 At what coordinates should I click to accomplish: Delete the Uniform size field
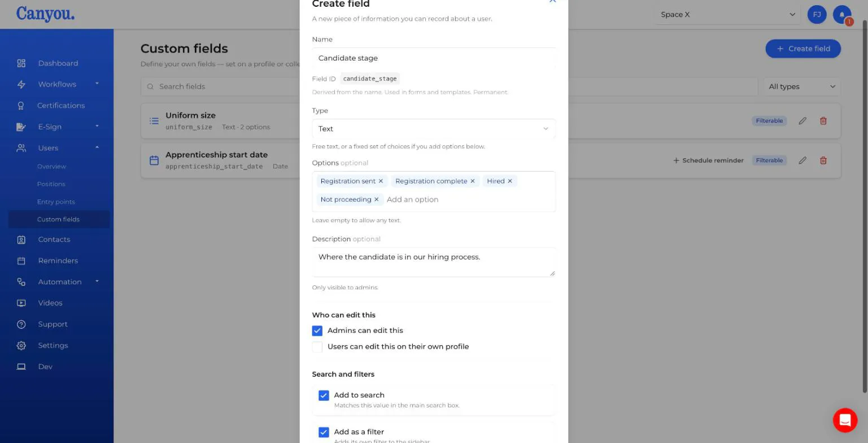coord(823,121)
